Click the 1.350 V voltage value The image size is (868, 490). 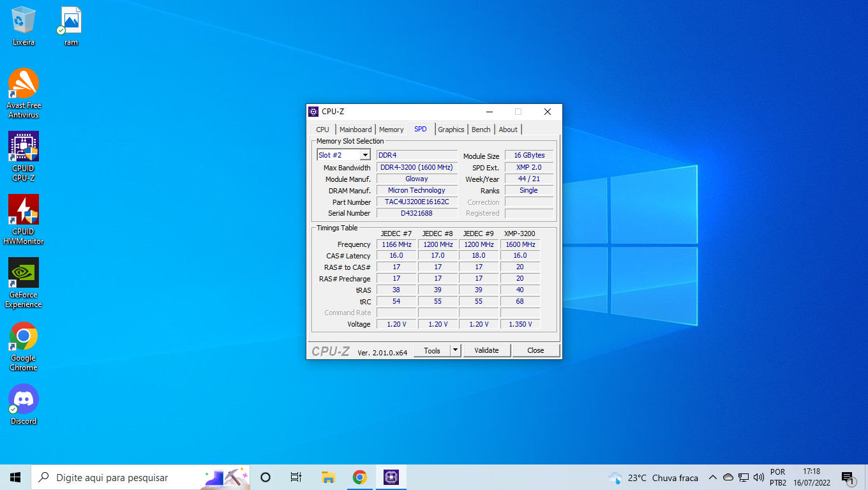tap(520, 324)
